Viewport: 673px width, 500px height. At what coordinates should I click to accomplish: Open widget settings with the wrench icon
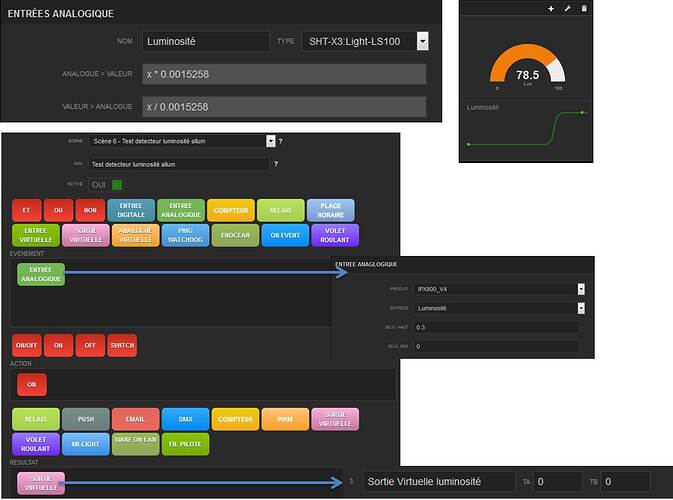click(567, 9)
